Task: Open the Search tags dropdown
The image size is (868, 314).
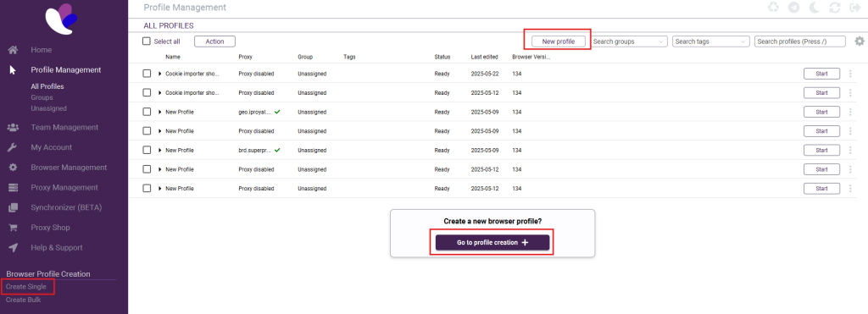Action: pyautogui.click(x=711, y=41)
